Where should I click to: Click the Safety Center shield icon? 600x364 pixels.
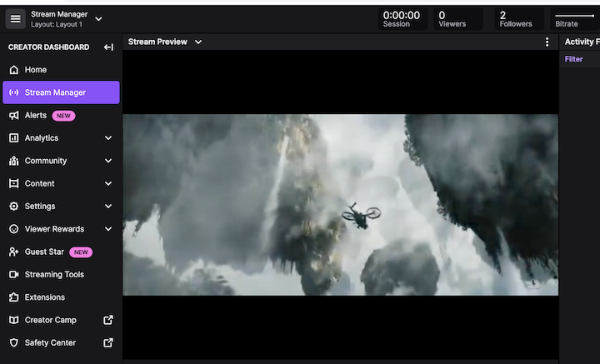pyautogui.click(x=14, y=343)
